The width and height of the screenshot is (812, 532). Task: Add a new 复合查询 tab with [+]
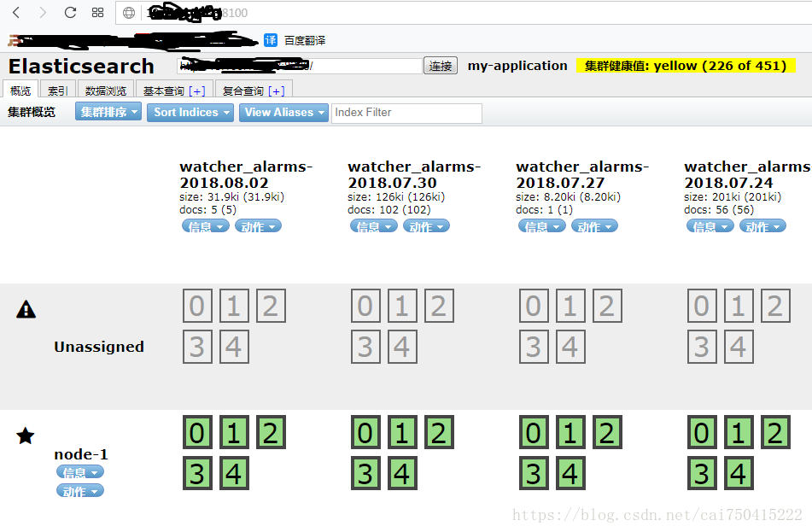pyautogui.click(x=276, y=91)
